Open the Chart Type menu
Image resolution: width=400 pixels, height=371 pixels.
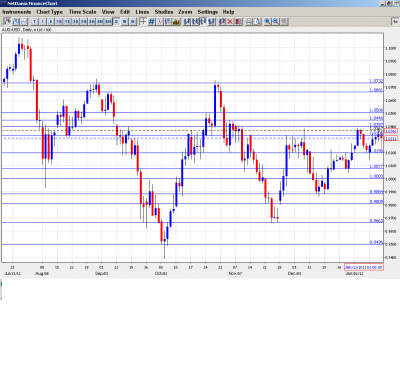(x=49, y=12)
